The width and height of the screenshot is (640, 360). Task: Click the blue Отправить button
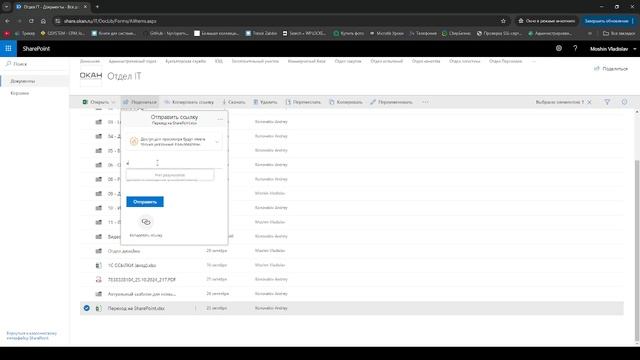(145, 202)
